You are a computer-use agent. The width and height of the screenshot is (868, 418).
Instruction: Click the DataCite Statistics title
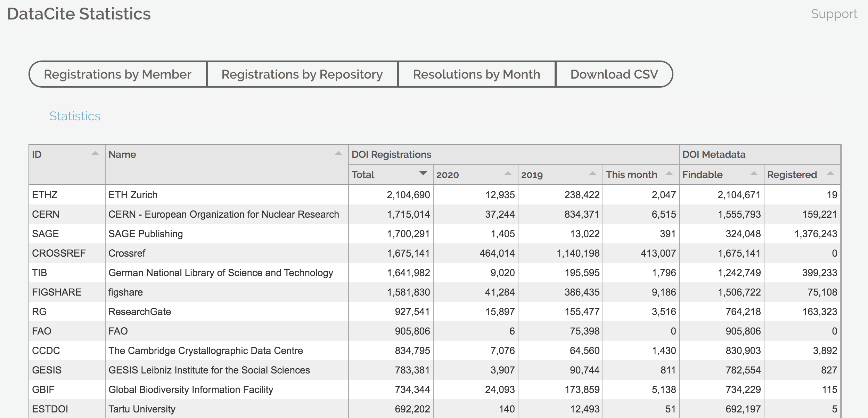[x=79, y=14]
